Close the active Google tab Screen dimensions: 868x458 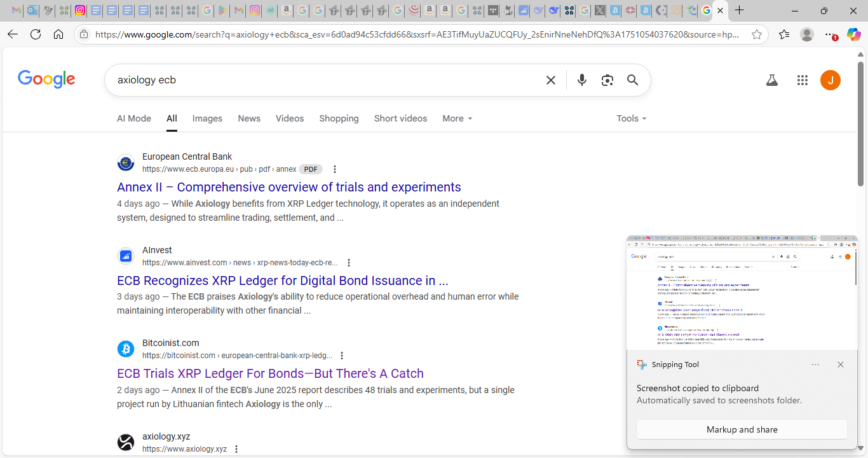[x=720, y=10]
